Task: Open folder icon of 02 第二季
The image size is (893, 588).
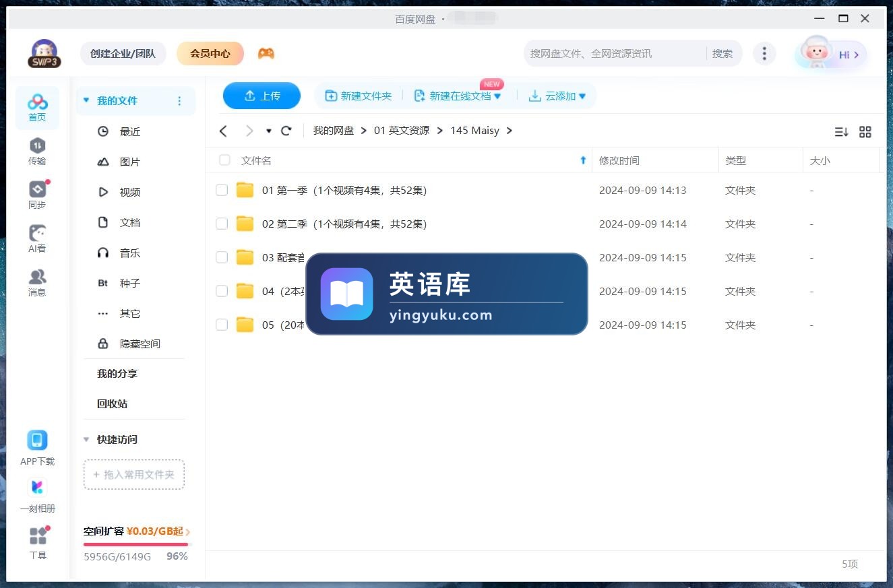Action: 245,224
